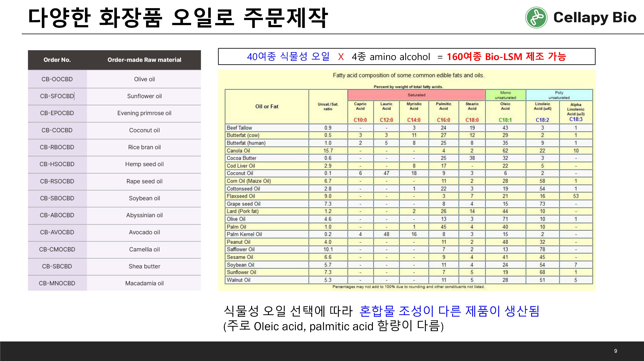The width and height of the screenshot is (644, 361).
Task: Click the Order-made Raw material header
Action: (x=144, y=60)
